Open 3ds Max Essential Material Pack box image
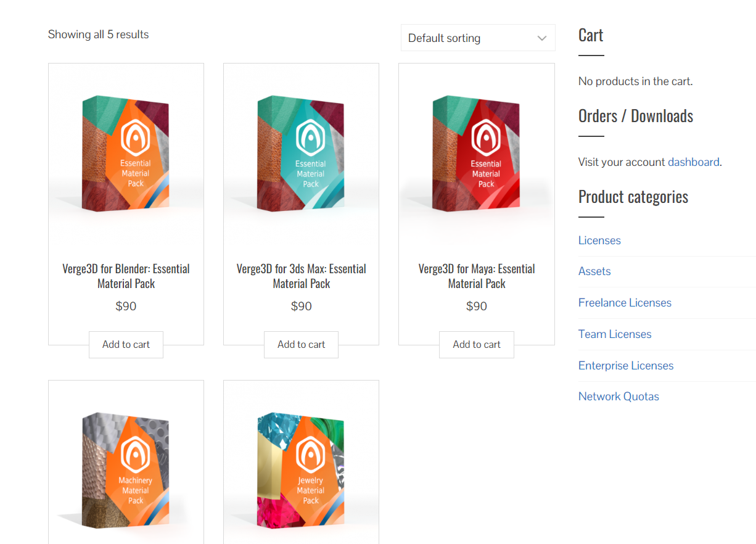 coord(301,153)
